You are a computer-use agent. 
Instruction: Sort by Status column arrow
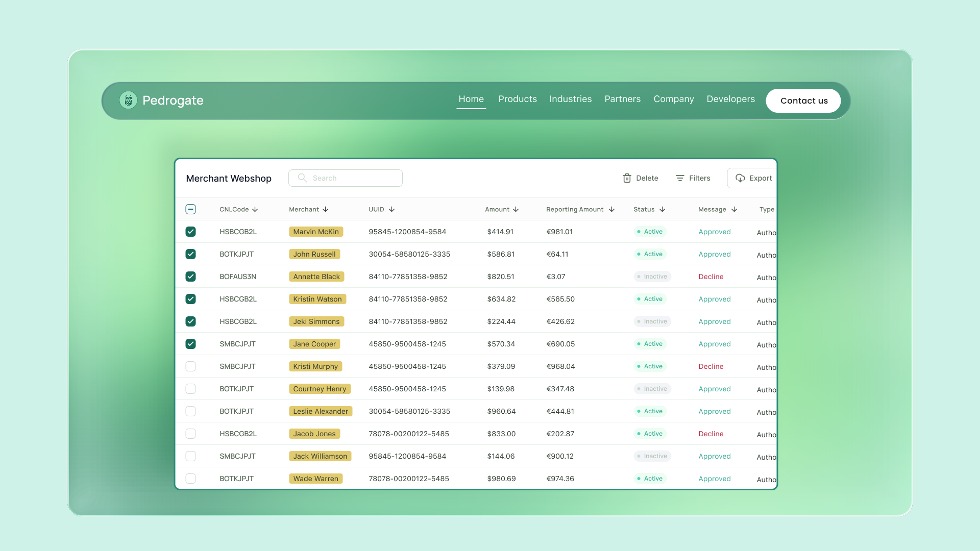click(663, 209)
